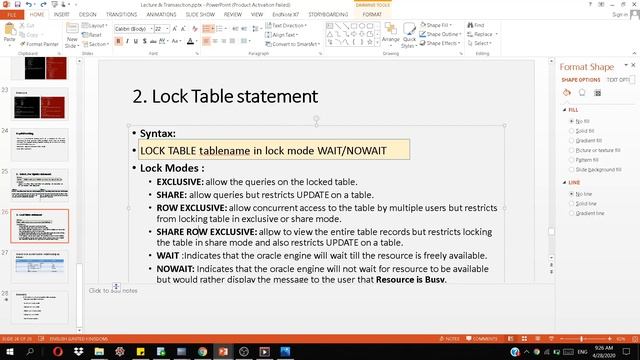Click the Find button
This screenshot has width=640, height=360.
tap(476, 25)
